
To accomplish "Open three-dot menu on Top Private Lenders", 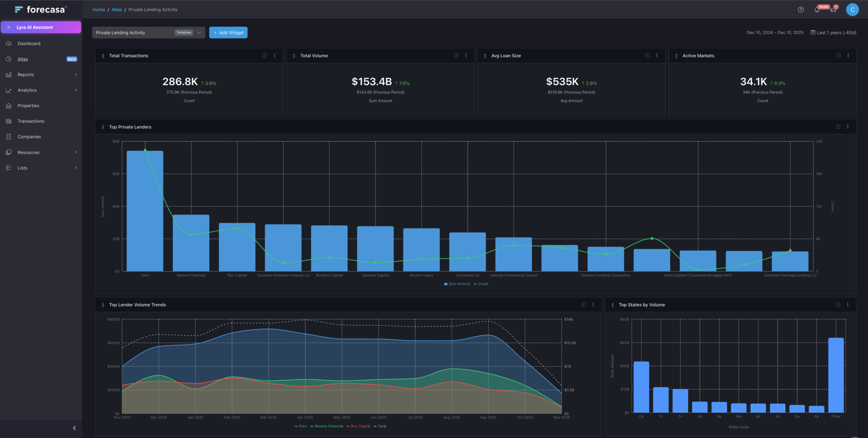I will [x=848, y=127].
